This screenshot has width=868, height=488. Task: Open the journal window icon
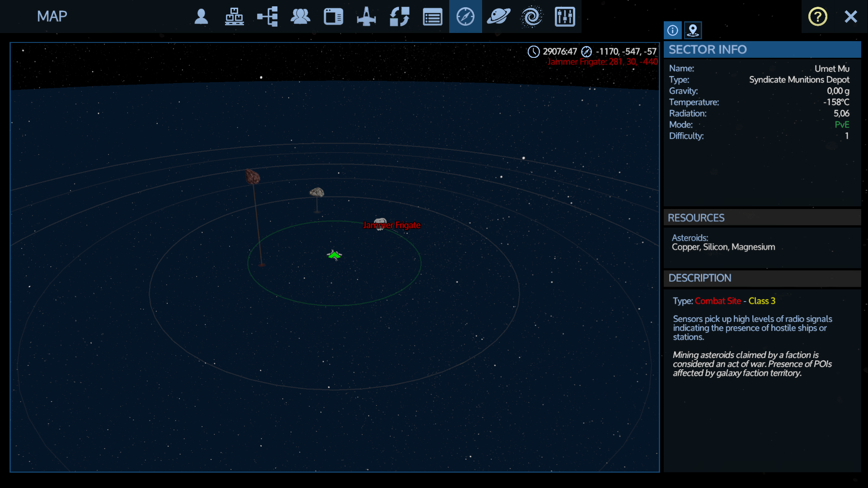tap(333, 17)
